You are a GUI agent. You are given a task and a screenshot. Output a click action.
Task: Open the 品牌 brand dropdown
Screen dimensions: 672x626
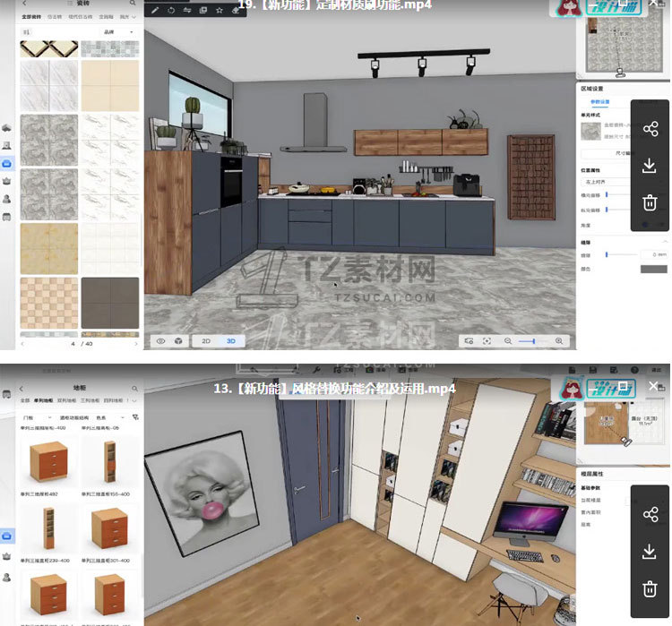tap(118, 32)
